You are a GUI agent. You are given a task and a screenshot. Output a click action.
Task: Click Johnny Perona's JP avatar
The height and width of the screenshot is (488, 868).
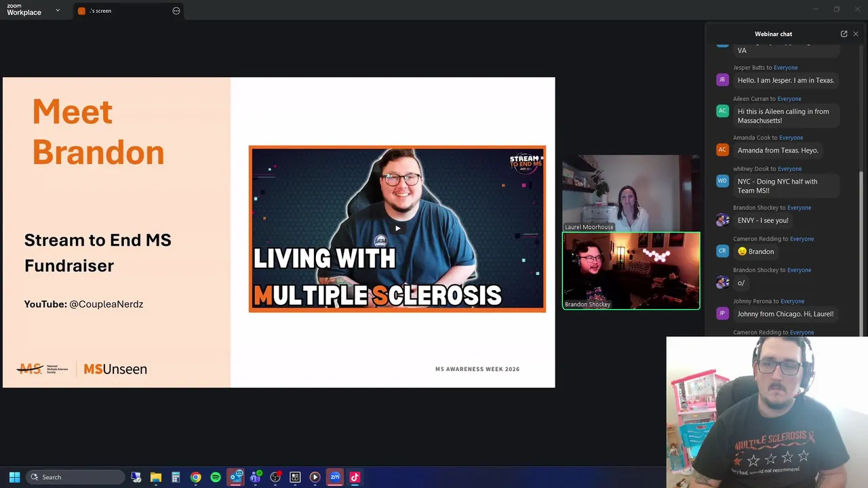tap(722, 313)
